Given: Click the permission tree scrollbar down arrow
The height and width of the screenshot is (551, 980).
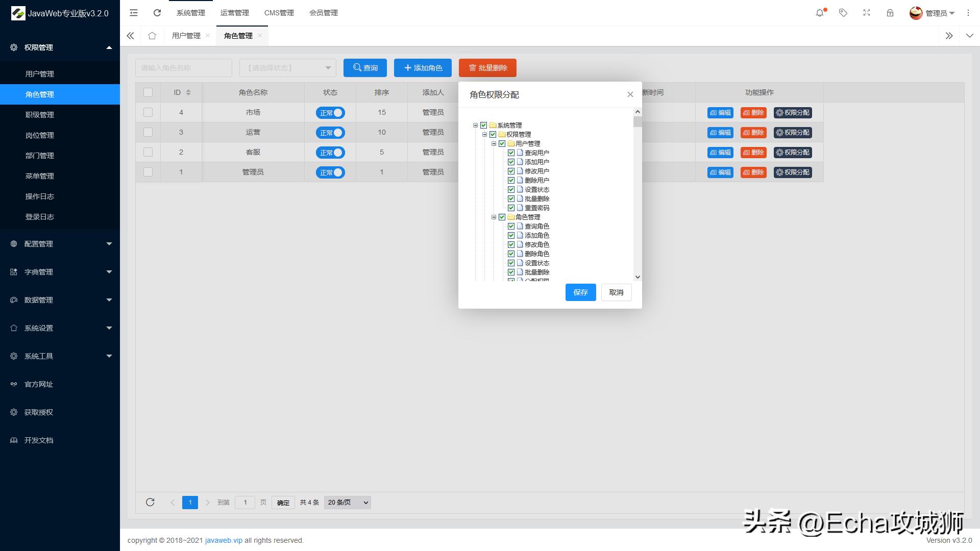Looking at the screenshot, I should (x=638, y=277).
